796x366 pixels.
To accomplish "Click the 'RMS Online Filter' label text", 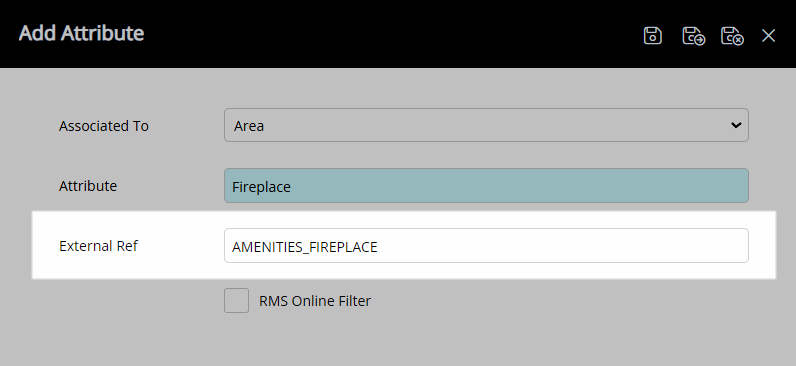I will coord(315,301).
